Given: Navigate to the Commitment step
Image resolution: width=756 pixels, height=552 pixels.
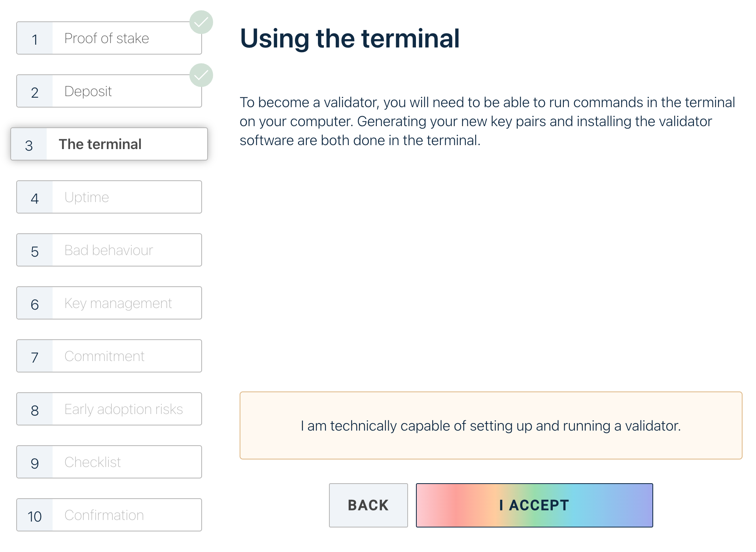Looking at the screenshot, I should coord(109,356).
